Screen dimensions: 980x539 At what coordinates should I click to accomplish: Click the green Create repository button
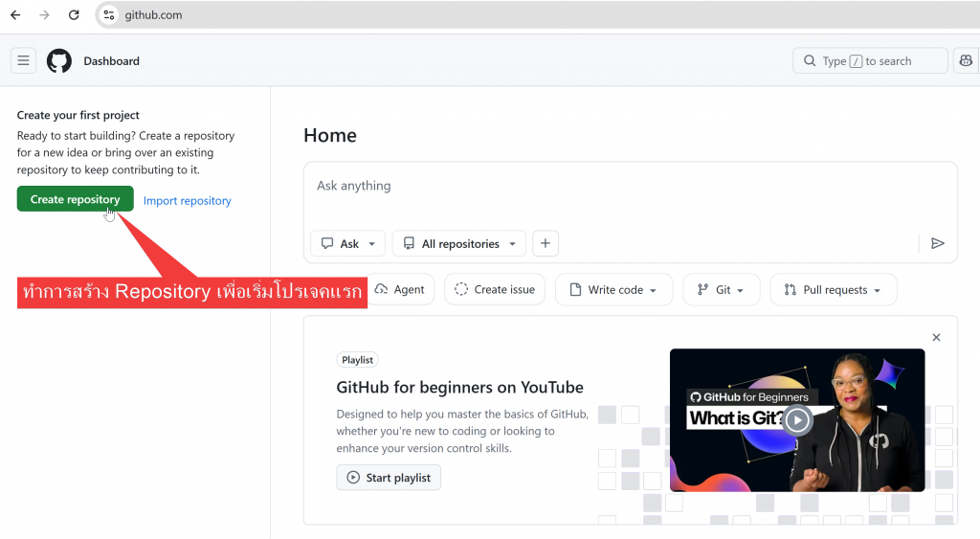(75, 199)
